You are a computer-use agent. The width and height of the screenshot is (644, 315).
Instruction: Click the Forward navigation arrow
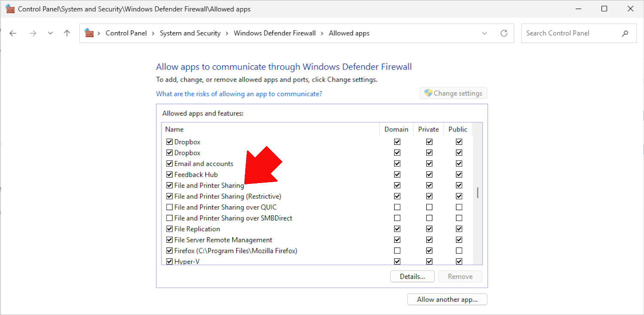click(x=33, y=33)
